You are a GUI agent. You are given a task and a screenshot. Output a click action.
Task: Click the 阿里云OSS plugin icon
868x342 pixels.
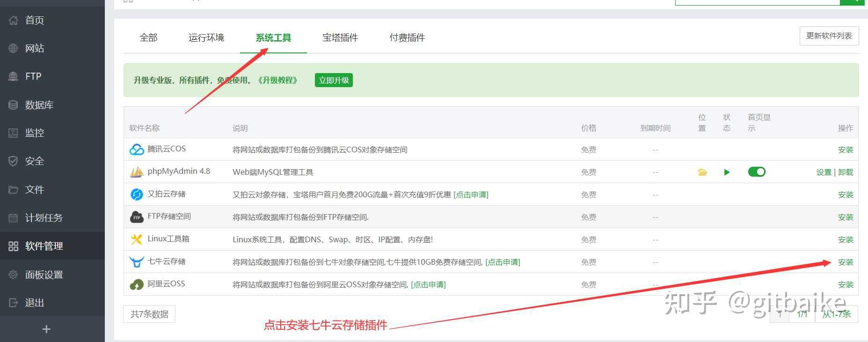[136, 284]
